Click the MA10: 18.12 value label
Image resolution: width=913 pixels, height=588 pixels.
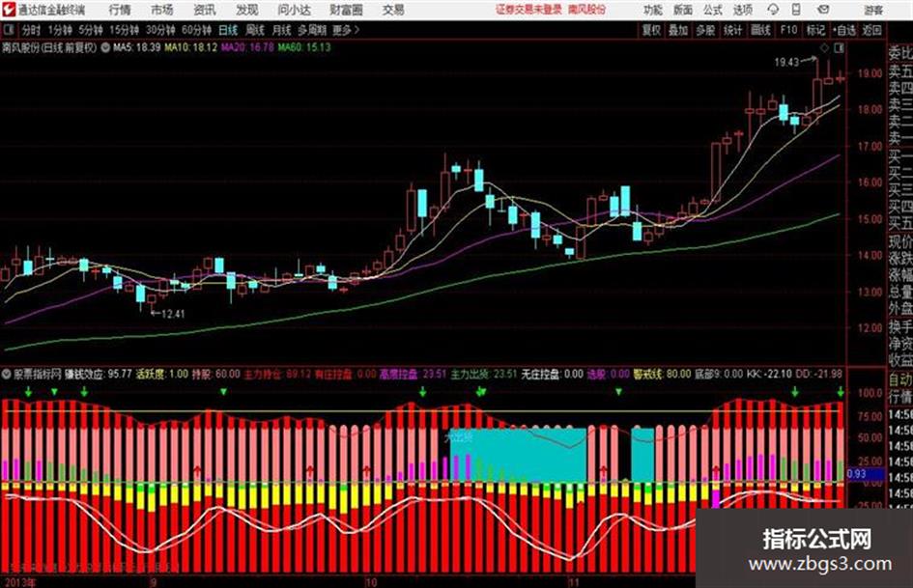tap(191, 47)
